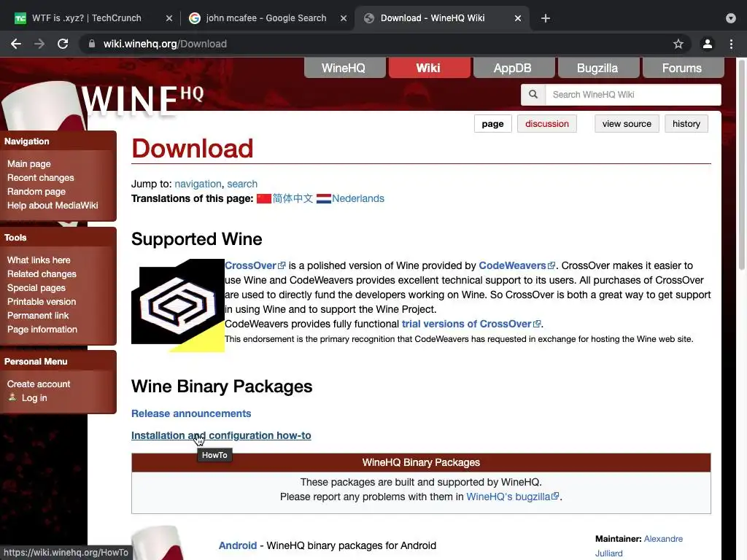Open the page history
The width and height of the screenshot is (747, 560).
(x=686, y=124)
